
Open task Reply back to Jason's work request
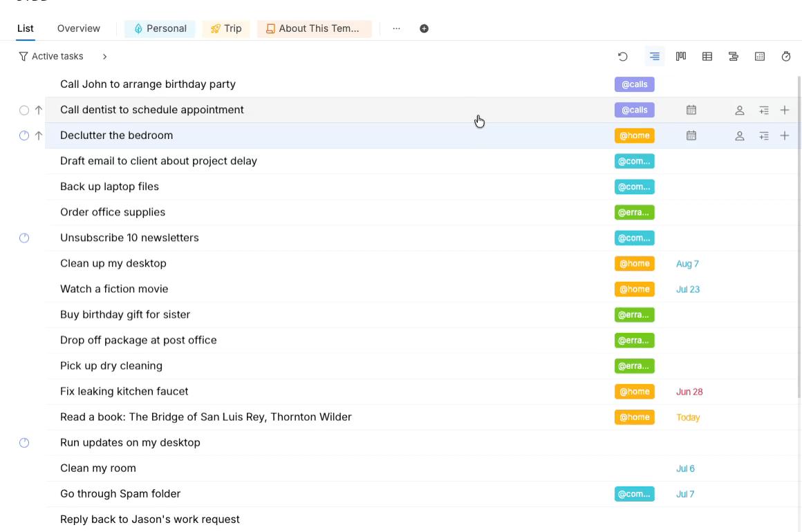[150, 520]
